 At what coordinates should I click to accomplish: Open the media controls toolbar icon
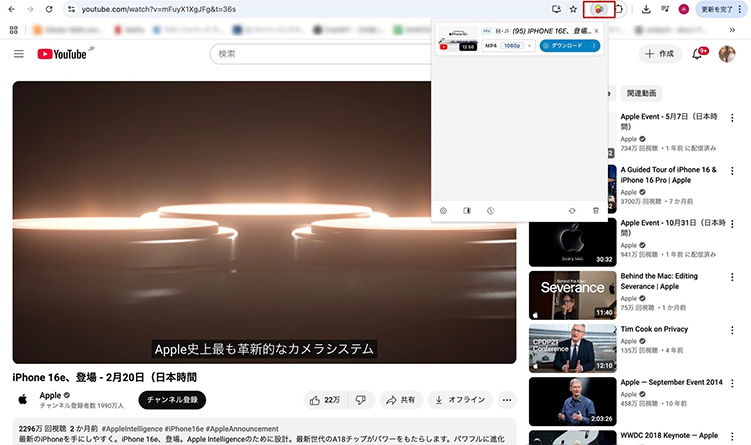(665, 9)
